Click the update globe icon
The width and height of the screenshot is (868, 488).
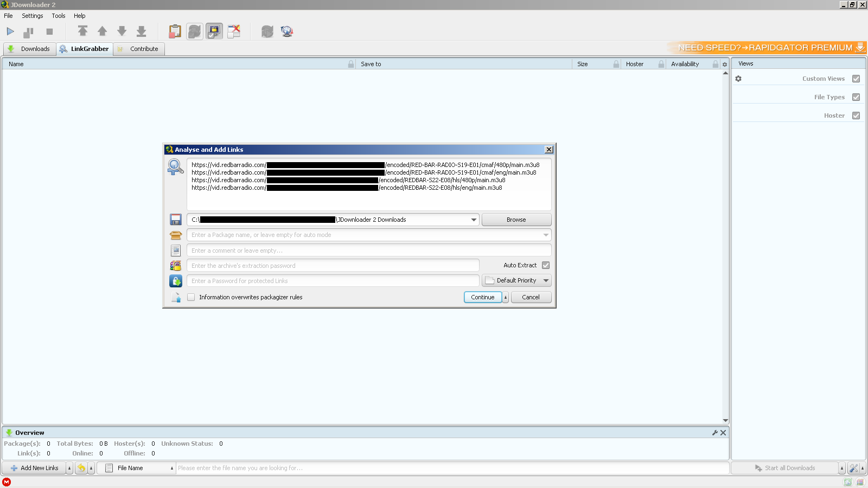click(x=287, y=31)
